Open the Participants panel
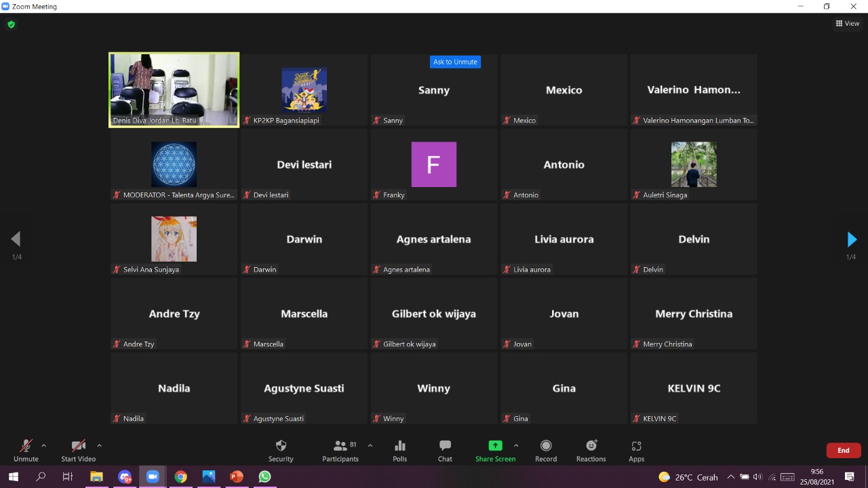 (x=340, y=446)
